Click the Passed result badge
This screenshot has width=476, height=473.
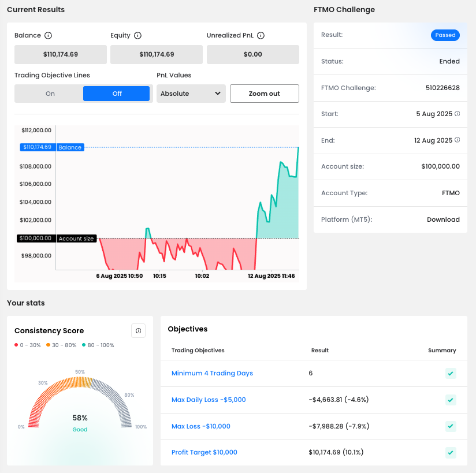[x=445, y=35]
